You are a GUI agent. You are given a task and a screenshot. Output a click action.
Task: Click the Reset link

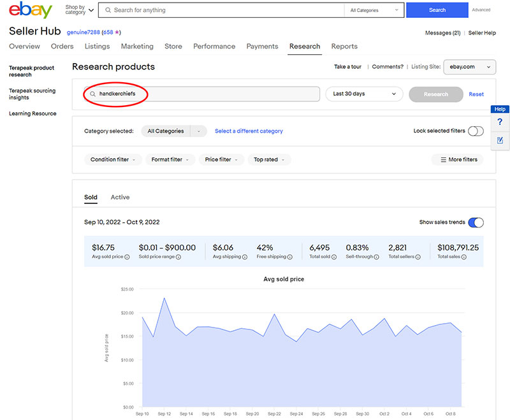[x=476, y=94]
